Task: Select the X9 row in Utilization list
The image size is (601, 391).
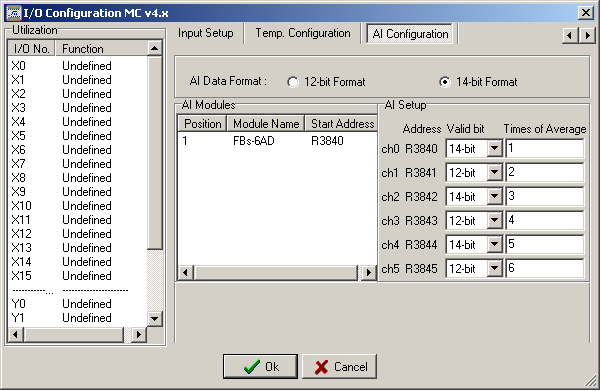Action: [x=77, y=192]
